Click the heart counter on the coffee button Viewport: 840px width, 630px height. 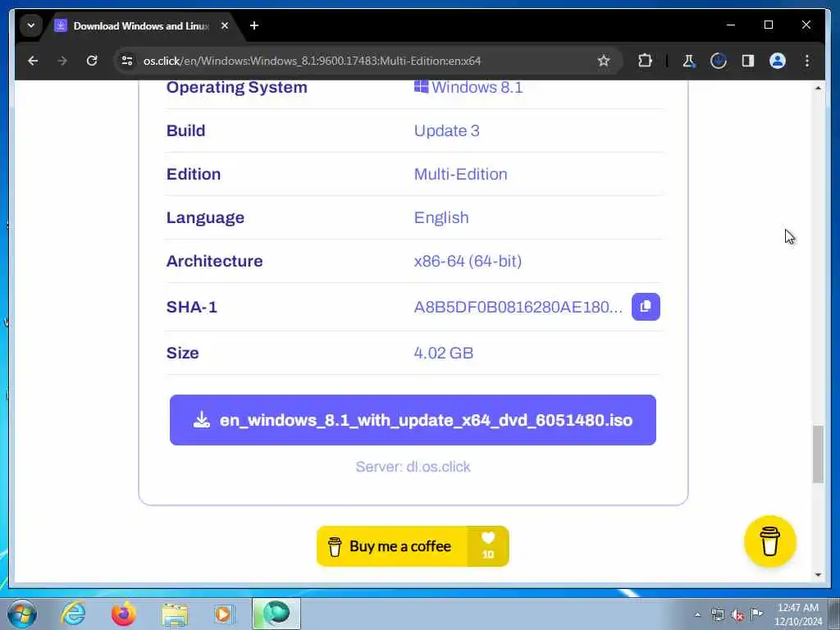click(x=487, y=546)
